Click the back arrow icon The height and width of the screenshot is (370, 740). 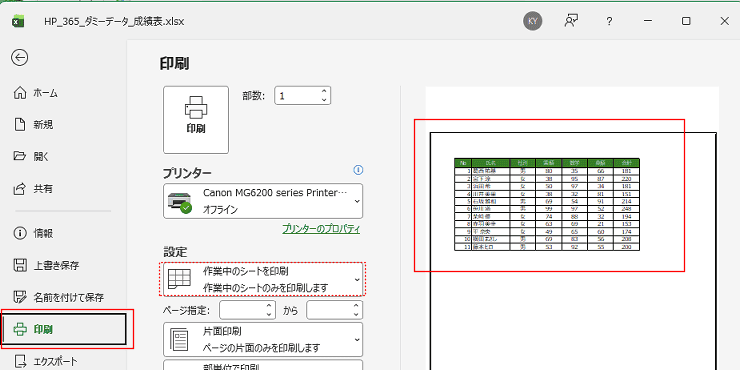pyautogui.click(x=19, y=58)
